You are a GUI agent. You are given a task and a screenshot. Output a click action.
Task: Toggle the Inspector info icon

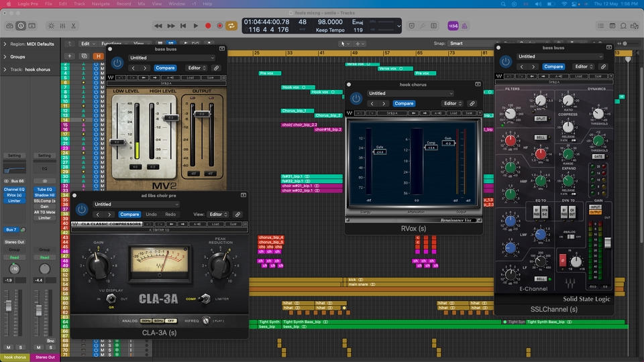(21, 26)
